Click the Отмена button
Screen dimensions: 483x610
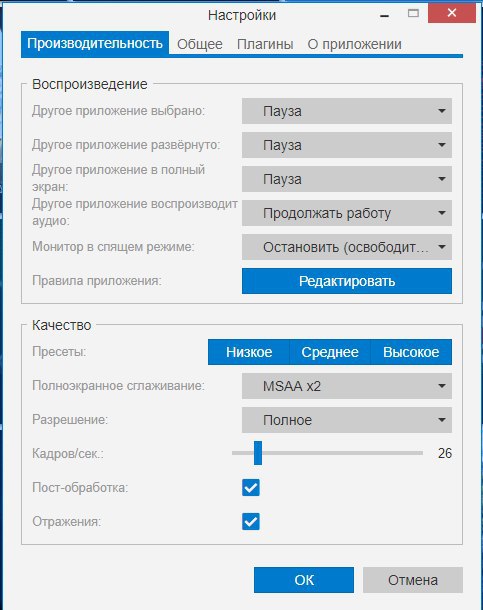point(413,580)
